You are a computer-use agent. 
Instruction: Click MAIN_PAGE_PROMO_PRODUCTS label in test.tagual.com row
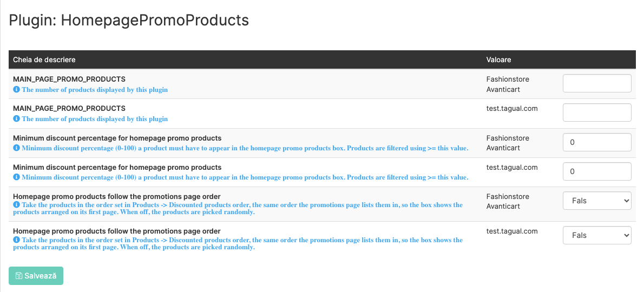coord(69,108)
